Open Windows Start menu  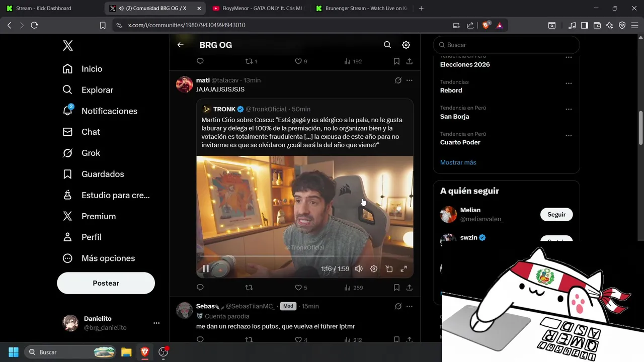click(x=14, y=352)
